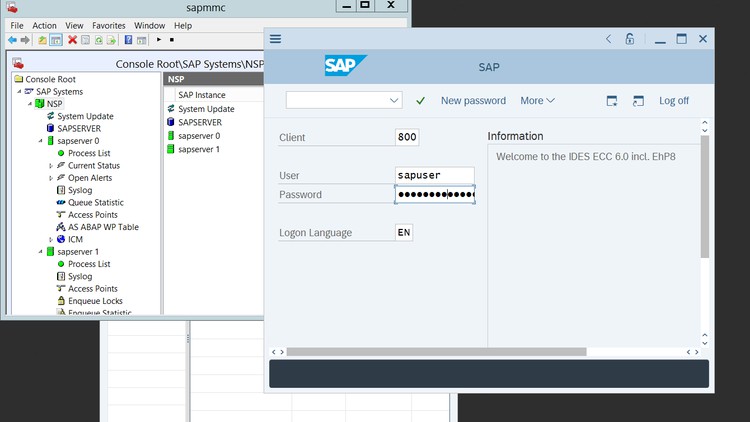Click the ICM globe icon in tree
The height and width of the screenshot is (422, 750).
61,239
